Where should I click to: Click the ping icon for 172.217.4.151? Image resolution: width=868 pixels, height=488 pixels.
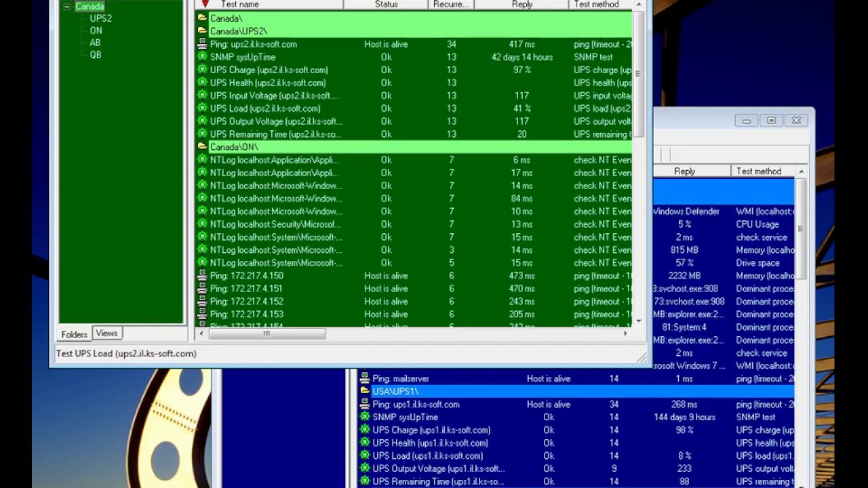[202, 289]
